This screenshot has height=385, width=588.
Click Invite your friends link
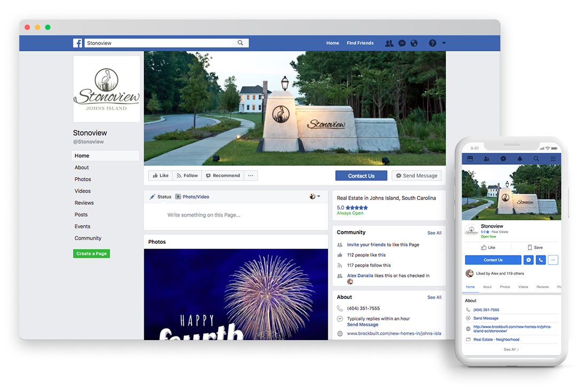point(366,245)
